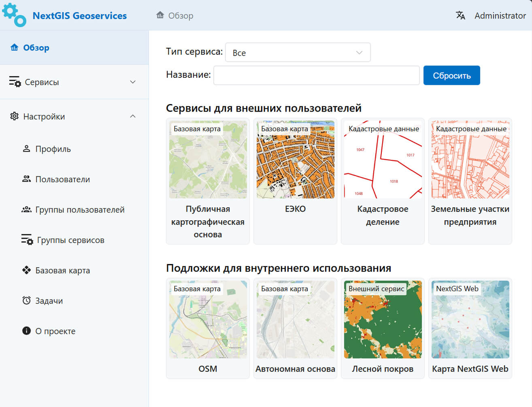Screen dimensions: 532x407
Task: Open the Настройки menu item
Action: tap(74, 116)
